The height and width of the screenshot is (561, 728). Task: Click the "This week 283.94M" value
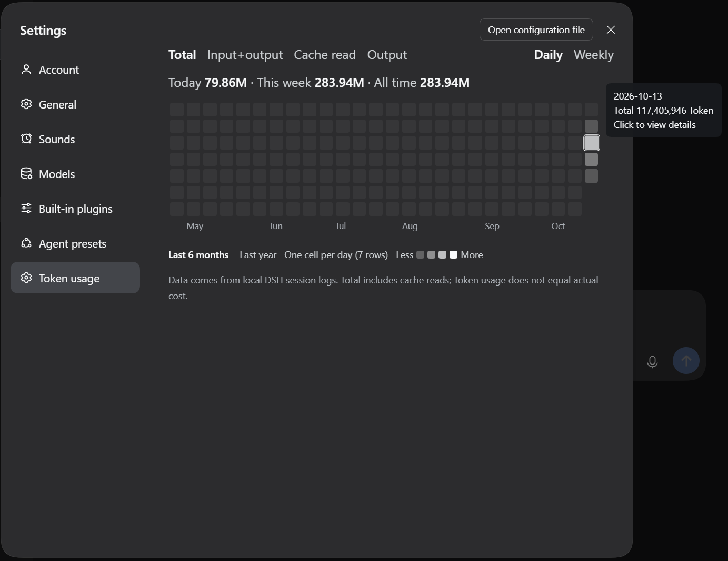tap(310, 83)
